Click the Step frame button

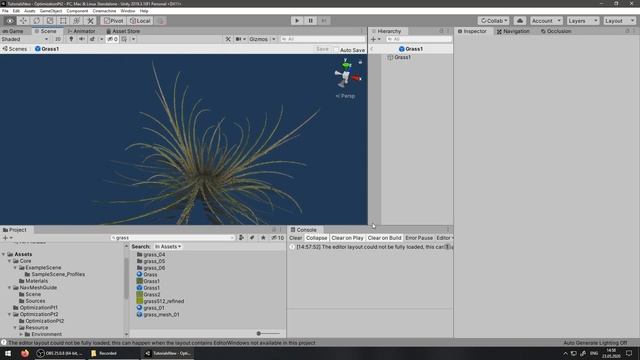point(324,21)
